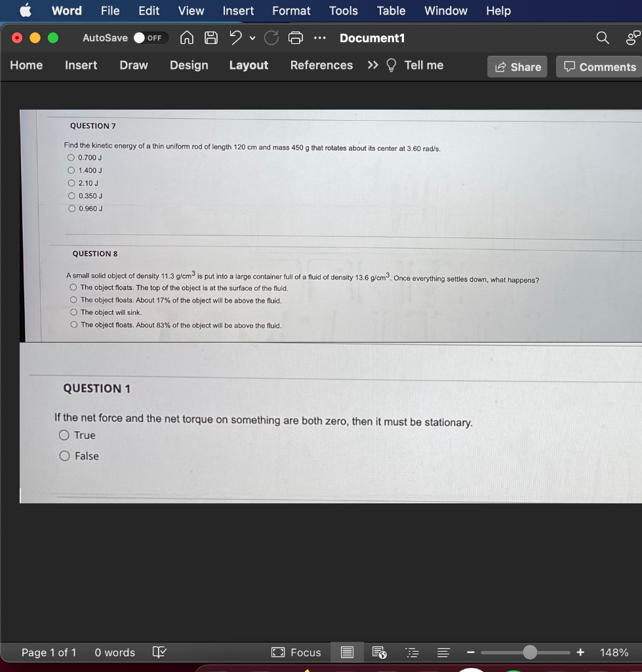Open the more toolbar options ellipsis

(x=319, y=37)
